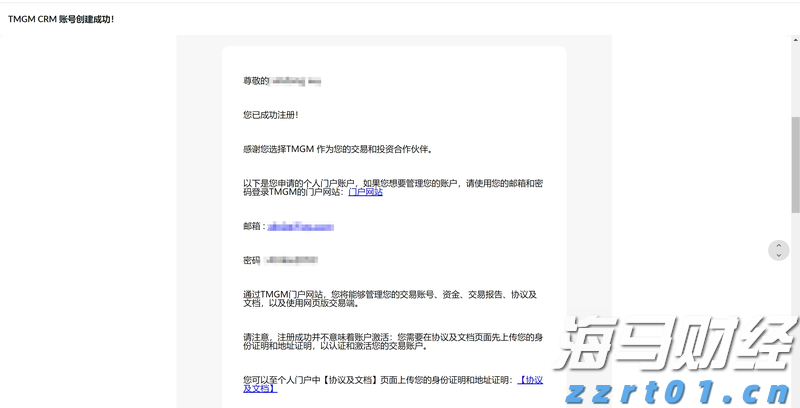
Task: Open the 【协议及文档】 link
Action: [531, 380]
